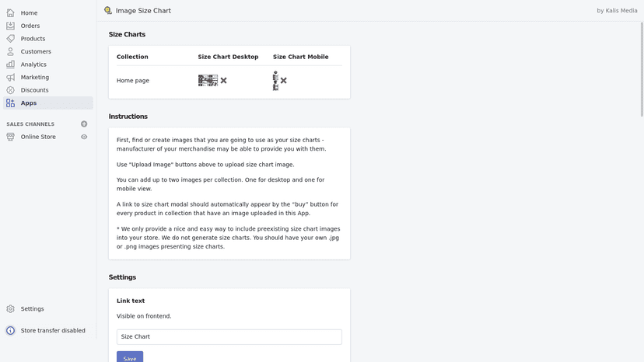The height and width of the screenshot is (362, 644).
Task: Click the Home page collection cell
Action: [x=133, y=81]
